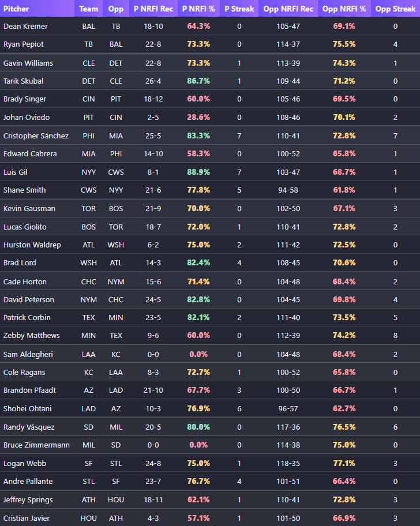The width and height of the screenshot is (420, 526).
Task: Click Brandon Pfaadt's name
Action: pos(29,390)
